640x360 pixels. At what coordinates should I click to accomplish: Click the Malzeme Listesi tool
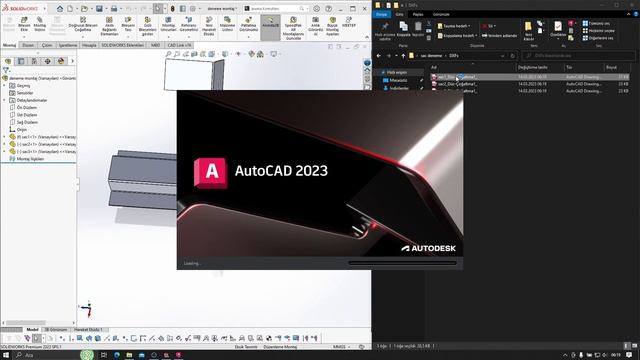pyautogui.click(x=227, y=24)
